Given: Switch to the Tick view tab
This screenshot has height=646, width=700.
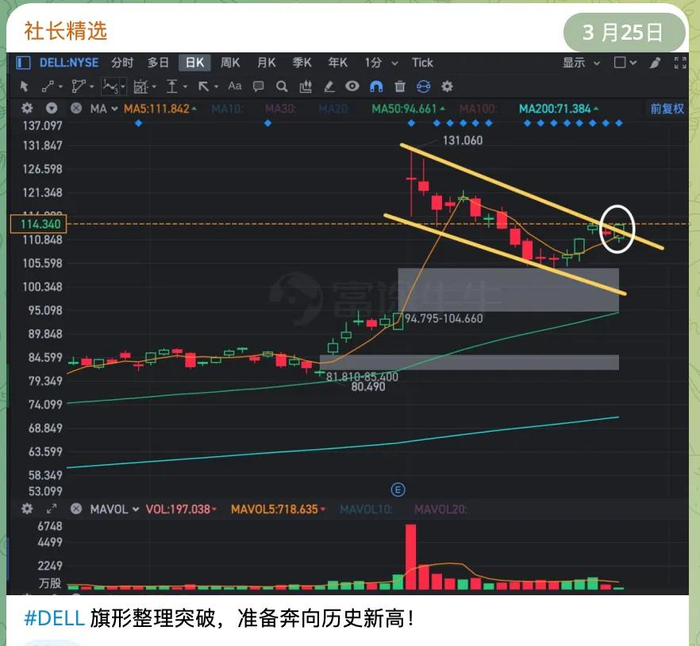Looking at the screenshot, I should [422, 63].
